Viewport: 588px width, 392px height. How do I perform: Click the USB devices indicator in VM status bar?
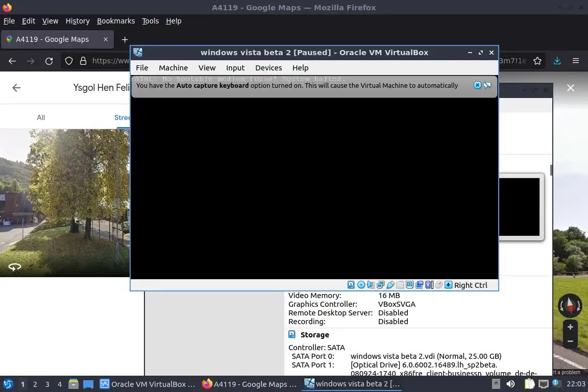[390, 285]
